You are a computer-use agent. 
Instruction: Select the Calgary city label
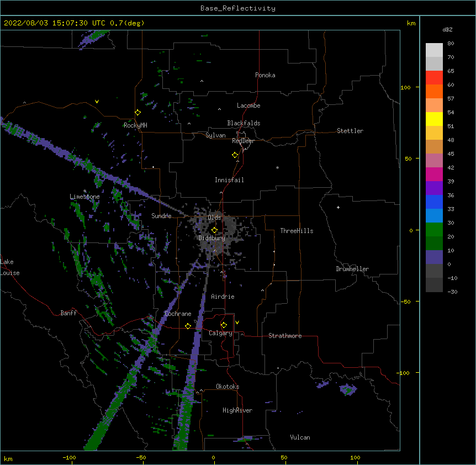[x=220, y=333]
